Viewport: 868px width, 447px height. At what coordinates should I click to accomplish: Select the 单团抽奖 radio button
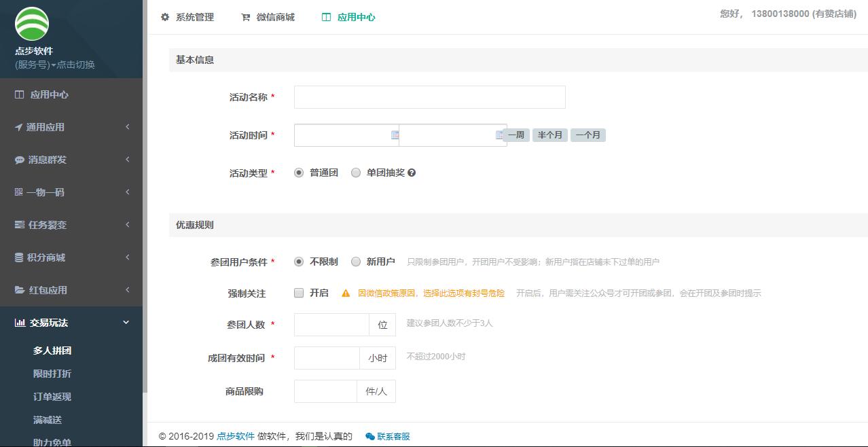click(356, 173)
